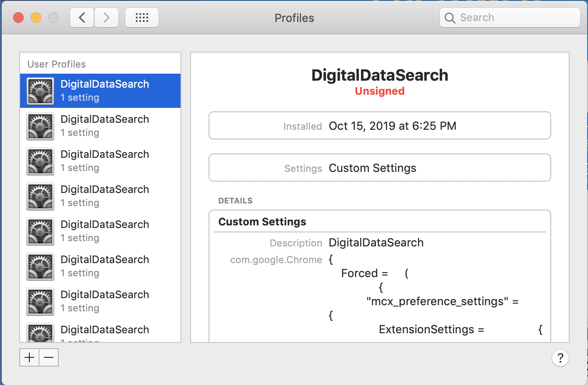Image resolution: width=588 pixels, height=385 pixels.
Task: Click the forward navigation arrow
Action: tap(106, 18)
